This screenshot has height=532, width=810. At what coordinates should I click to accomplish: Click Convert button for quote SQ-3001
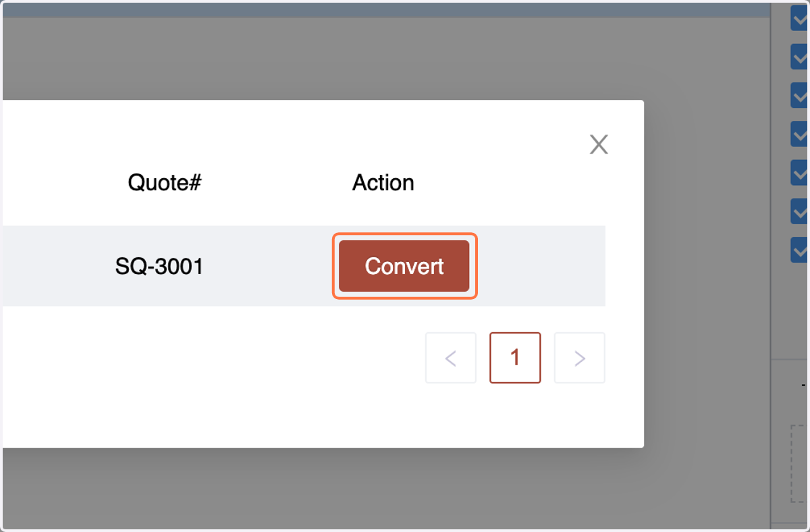(404, 266)
